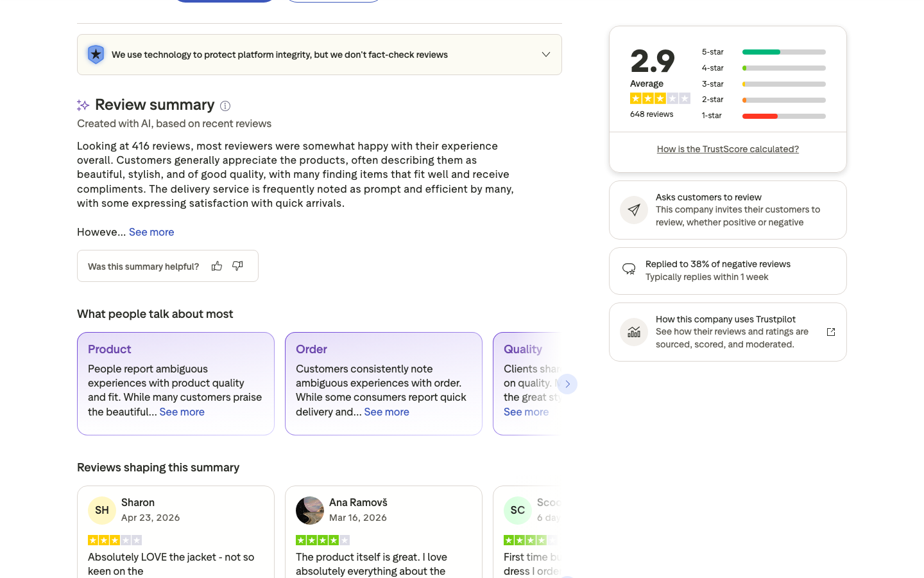The height and width of the screenshot is (578, 924).
Task: Click the external link icon on Trustpilot card
Action: point(831,332)
